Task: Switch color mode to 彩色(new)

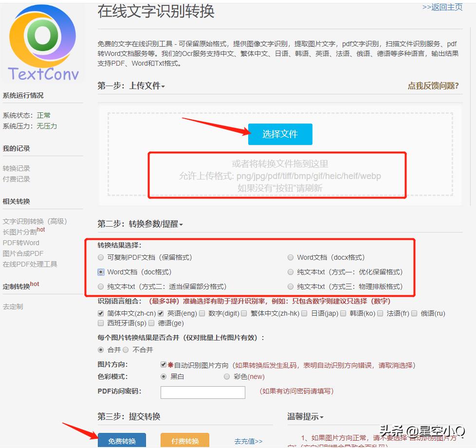Action: 227,376
